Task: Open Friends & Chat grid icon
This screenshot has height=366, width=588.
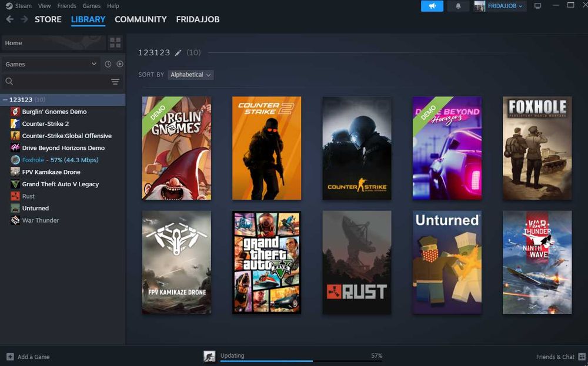Action: (x=582, y=357)
